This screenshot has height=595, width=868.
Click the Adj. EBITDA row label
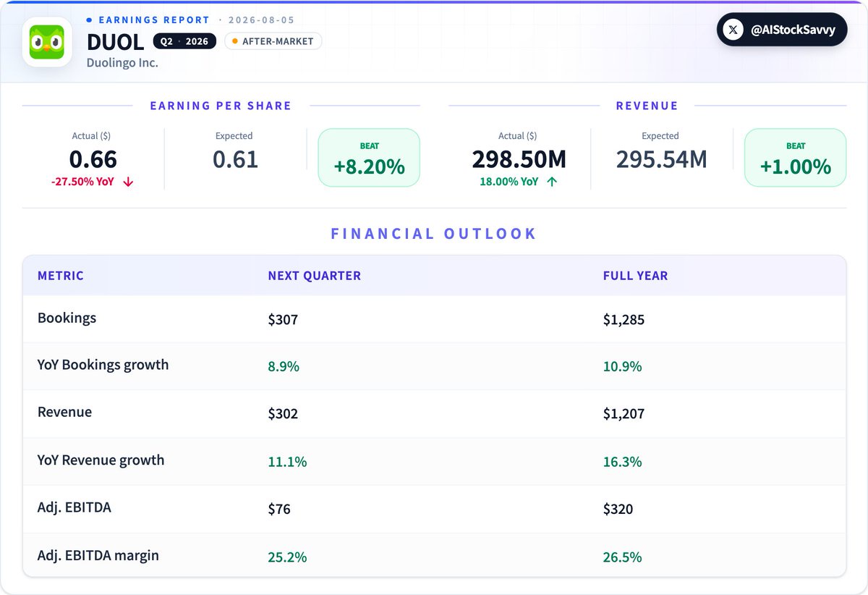coord(74,507)
